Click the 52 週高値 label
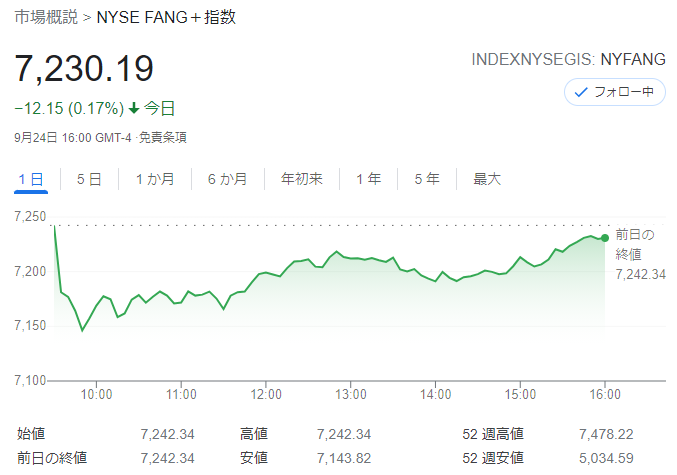The image size is (677, 475). click(493, 434)
